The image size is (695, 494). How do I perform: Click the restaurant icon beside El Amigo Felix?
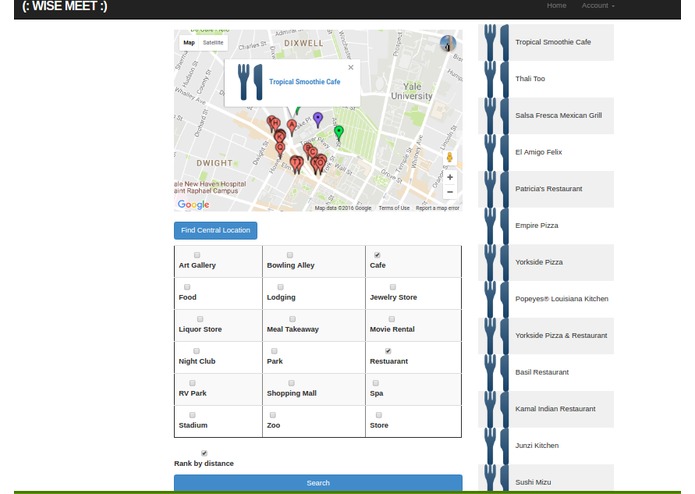[x=496, y=153]
